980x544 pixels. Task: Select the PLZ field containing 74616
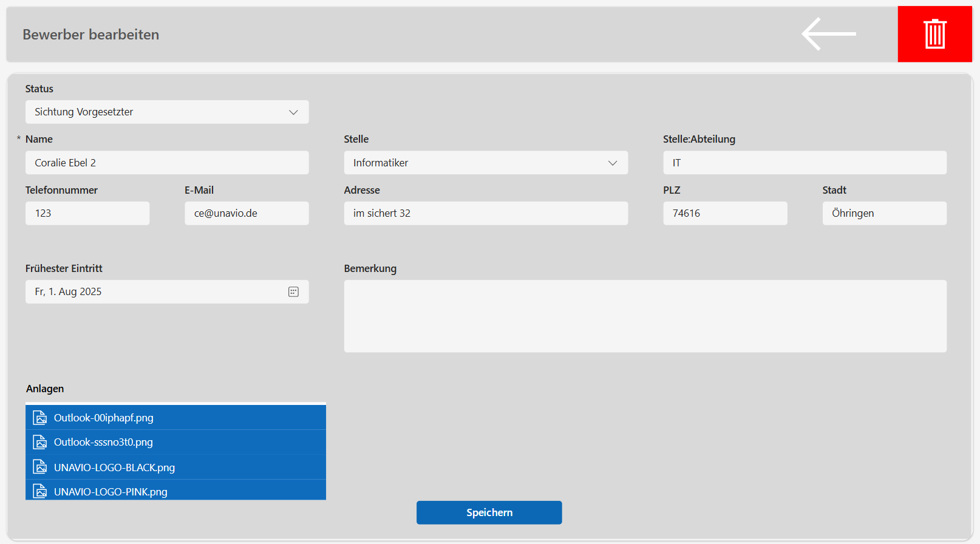(x=725, y=214)
